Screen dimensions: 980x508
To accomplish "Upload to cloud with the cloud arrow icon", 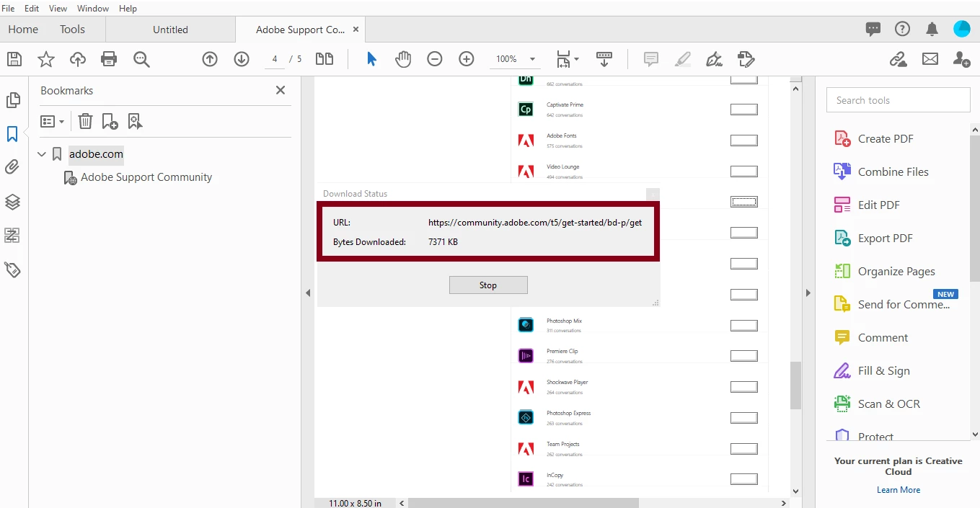I will click(x=78, y=59).
